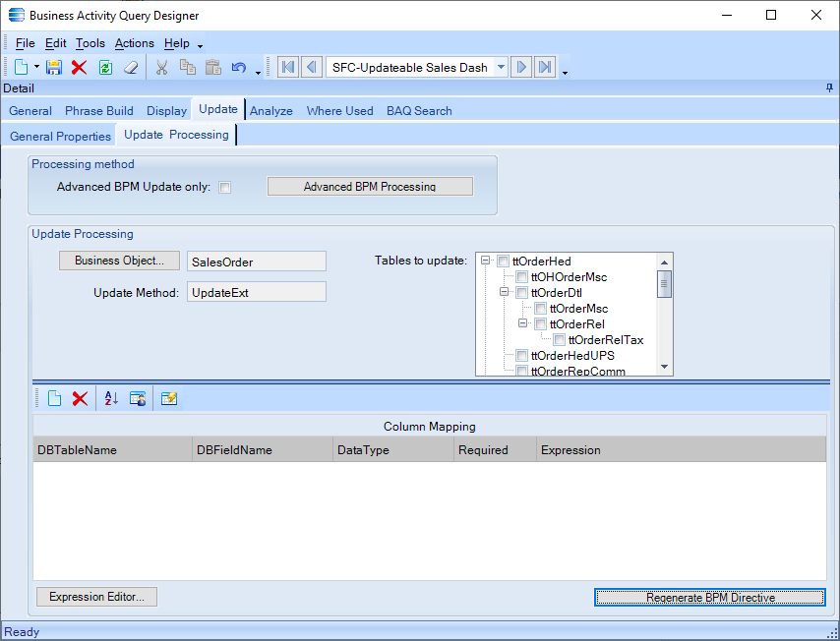Viewport: 840px width, 641px height.
Task: Click the SalesOrder business object field
Action: [x=257, y=262]
